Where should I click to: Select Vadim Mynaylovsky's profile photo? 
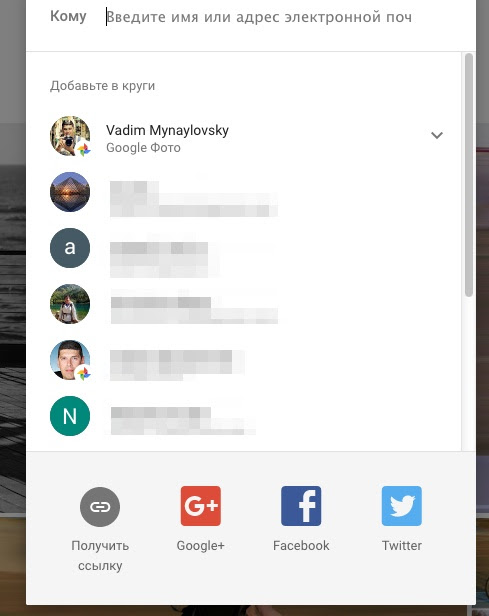click(x=70, y=136)
